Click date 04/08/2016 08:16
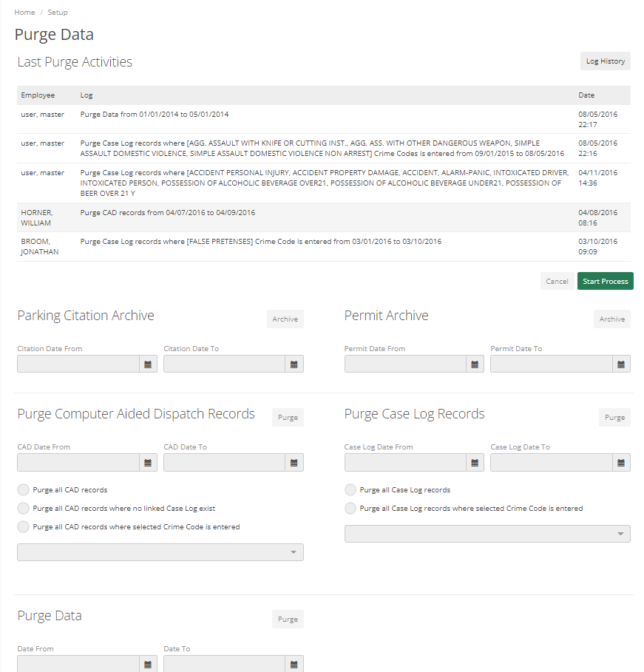The height and width of the screenshot is (672, 644). pyautogui.click(x=597, y=217)
